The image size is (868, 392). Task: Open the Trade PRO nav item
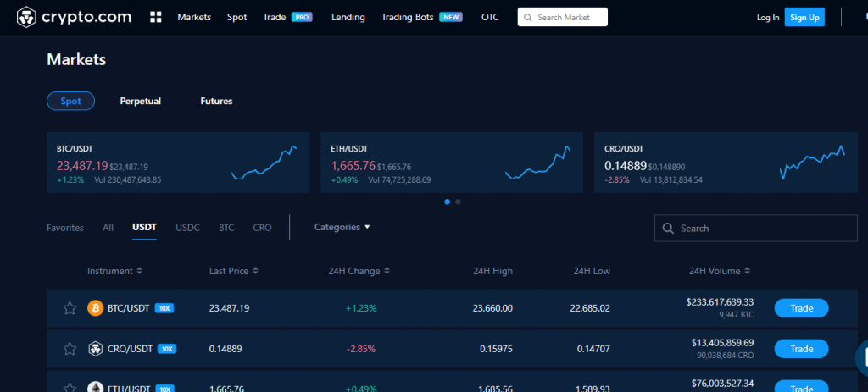(288, 17)
